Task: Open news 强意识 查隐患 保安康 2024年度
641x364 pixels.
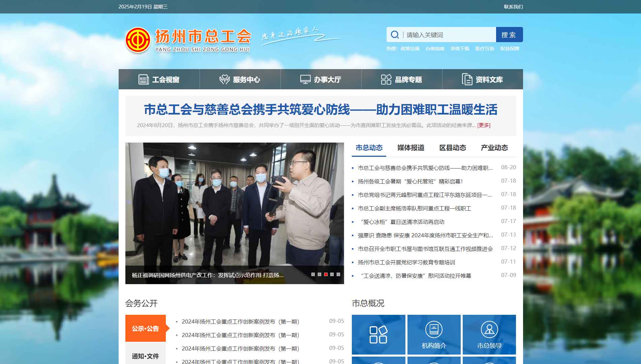Action: pos(425,235)
